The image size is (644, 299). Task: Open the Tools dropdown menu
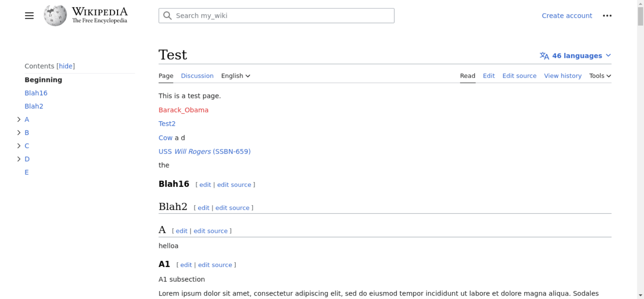tap(600, 76)
